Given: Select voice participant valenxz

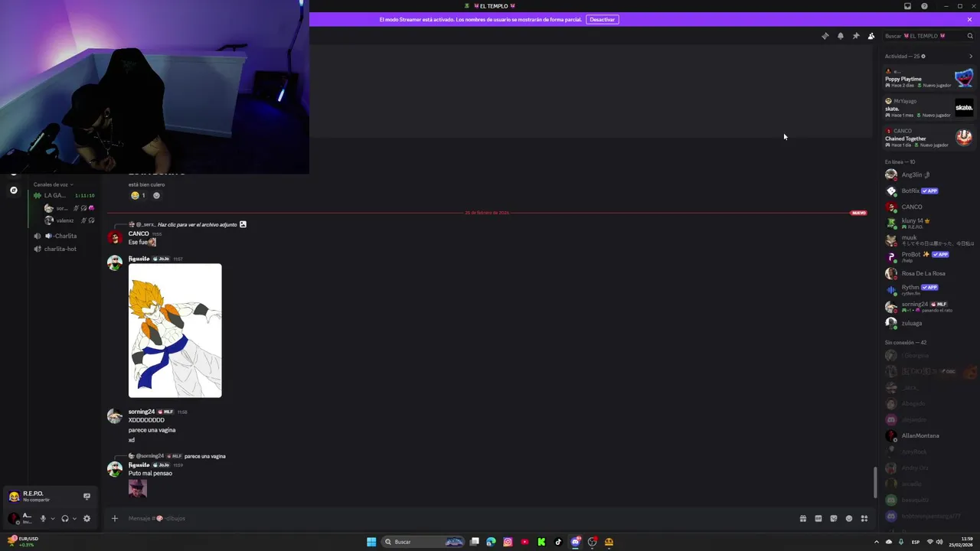Looking at the screenshot, I should tap(69, 220).
